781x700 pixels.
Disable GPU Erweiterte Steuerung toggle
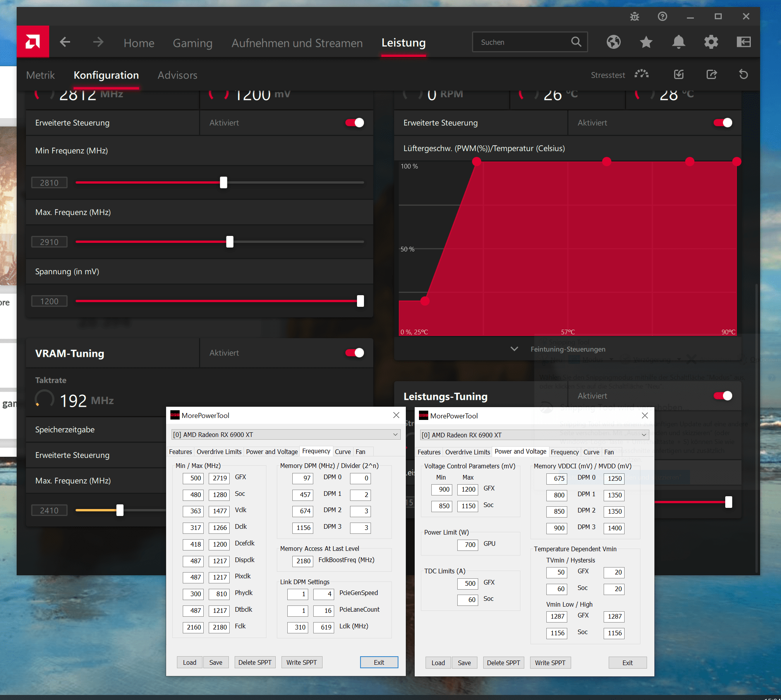(x=355, y=123)
